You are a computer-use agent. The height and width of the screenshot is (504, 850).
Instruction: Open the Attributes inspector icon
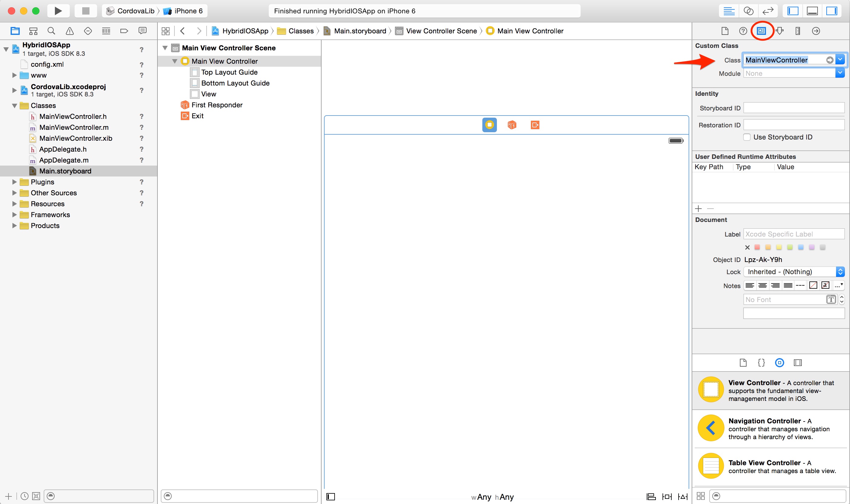pos(780,31)
